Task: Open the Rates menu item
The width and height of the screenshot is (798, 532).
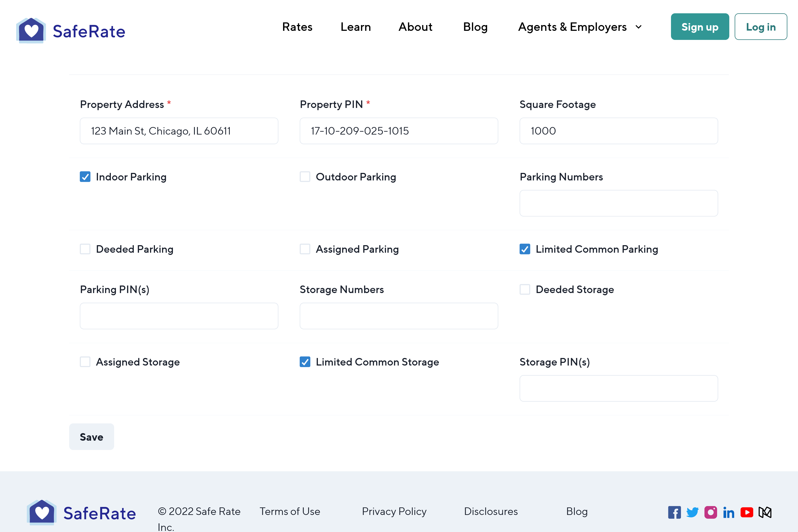Action: (297, 27)
